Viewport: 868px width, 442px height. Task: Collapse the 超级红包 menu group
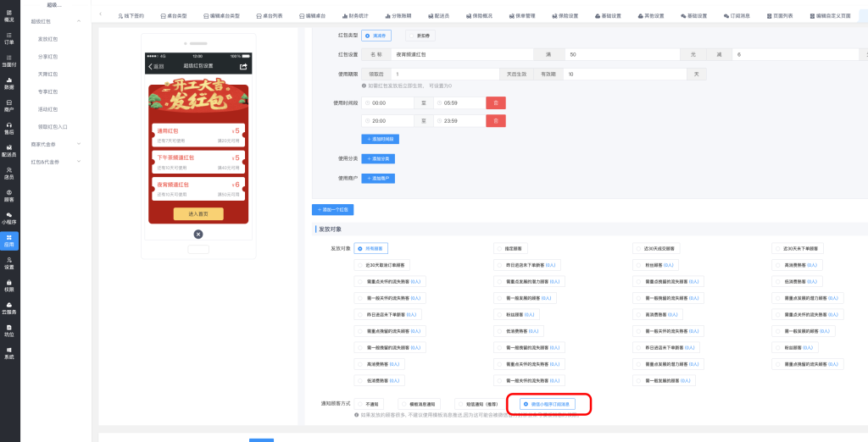coord(79,19)
